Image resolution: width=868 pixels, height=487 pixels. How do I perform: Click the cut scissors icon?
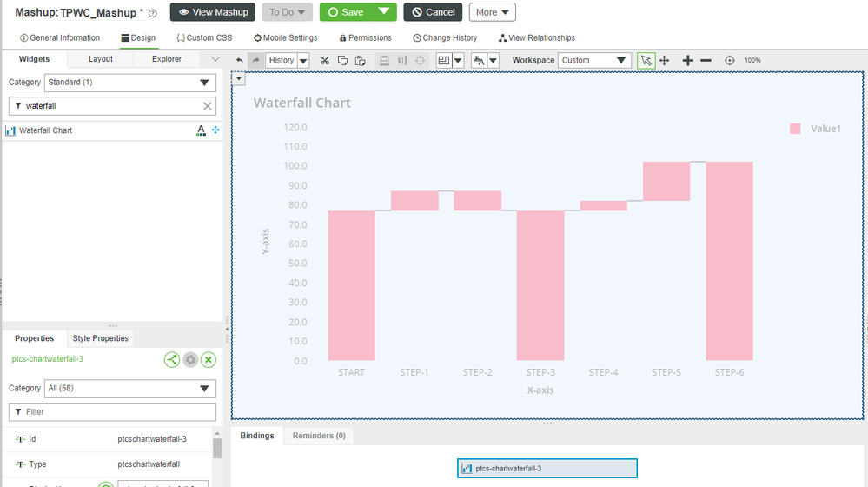click(324, 60)
